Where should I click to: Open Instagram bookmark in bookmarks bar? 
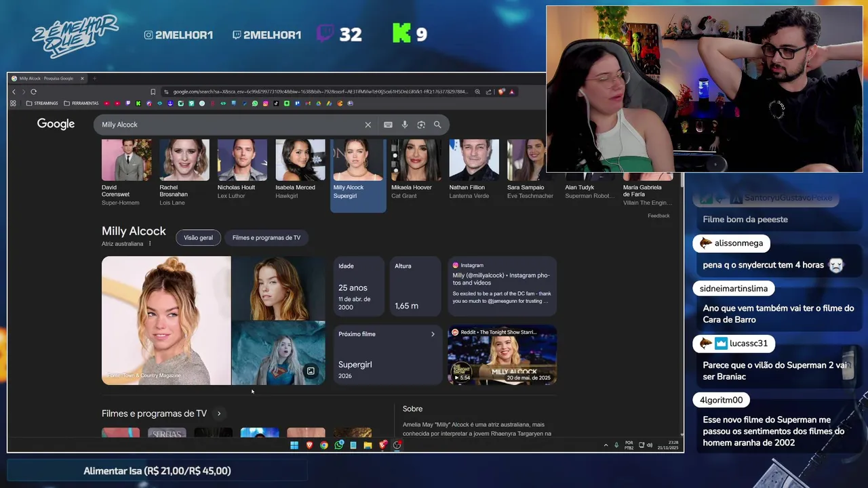(x=266, y=104)
